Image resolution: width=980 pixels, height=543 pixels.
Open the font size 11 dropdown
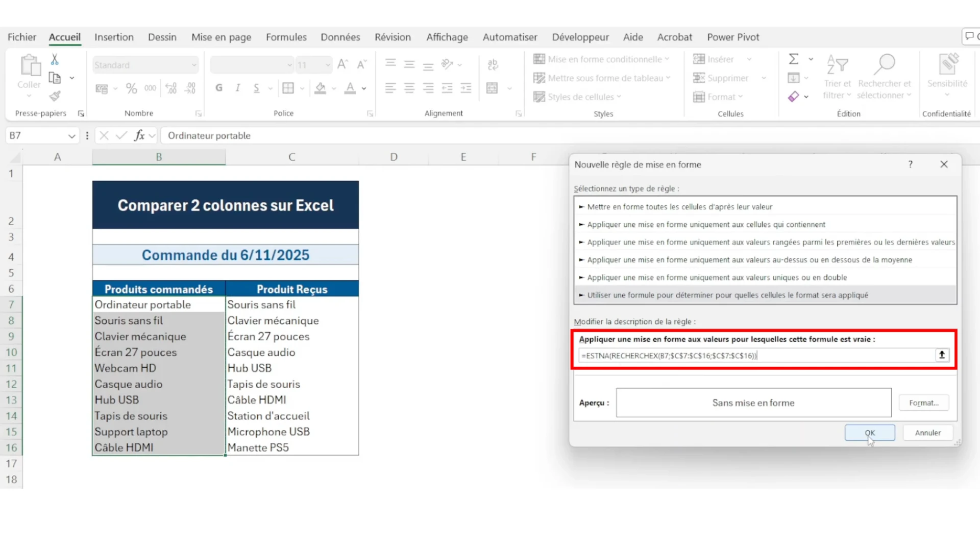[327, 65]
